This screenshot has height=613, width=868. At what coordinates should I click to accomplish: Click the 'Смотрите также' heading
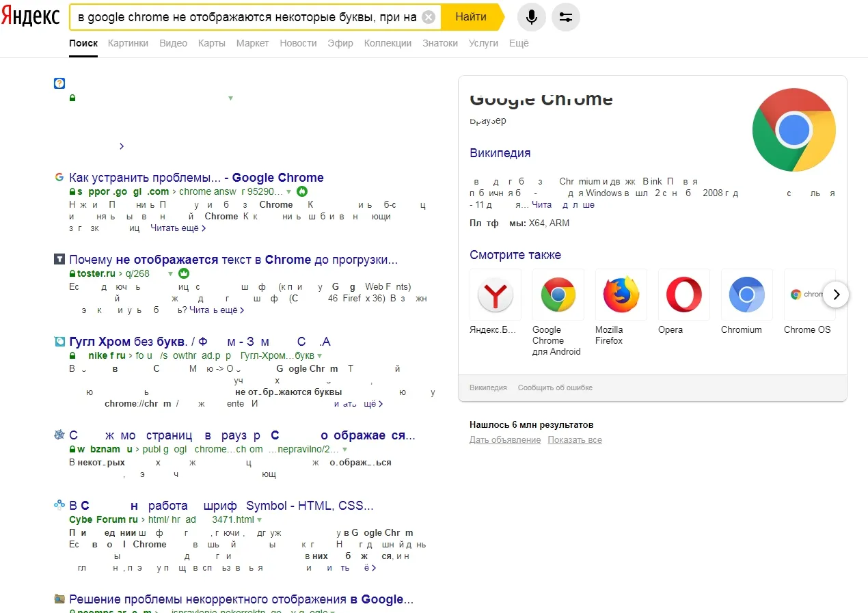(515, 255)
